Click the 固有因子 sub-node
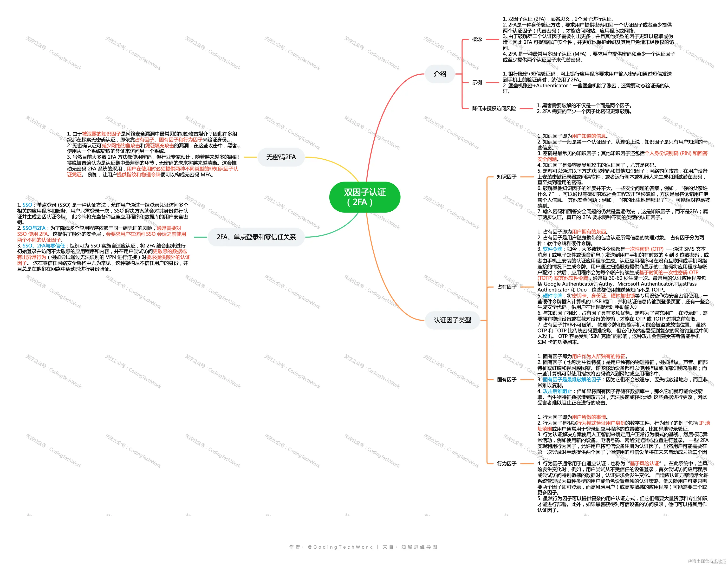 tap(507, 379)
